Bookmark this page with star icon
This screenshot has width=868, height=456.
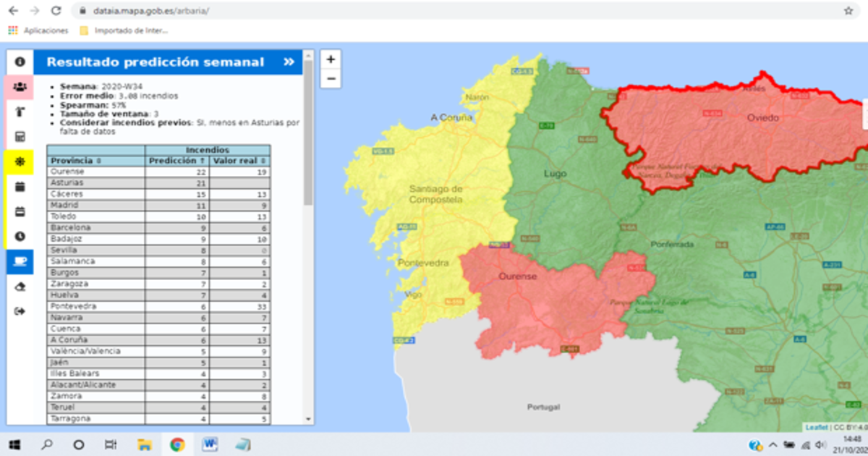(848, 12)
